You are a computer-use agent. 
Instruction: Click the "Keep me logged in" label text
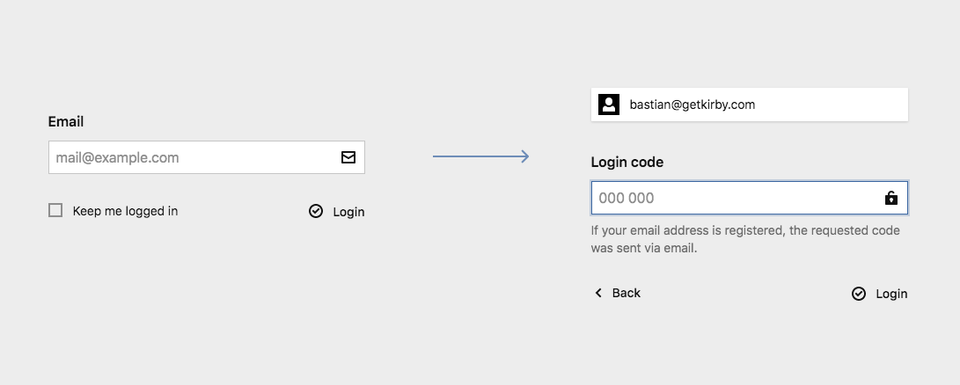(126, 211)
